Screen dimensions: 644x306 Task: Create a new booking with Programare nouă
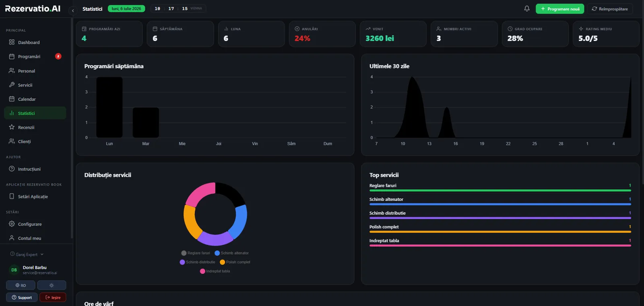tap(559, 9)
